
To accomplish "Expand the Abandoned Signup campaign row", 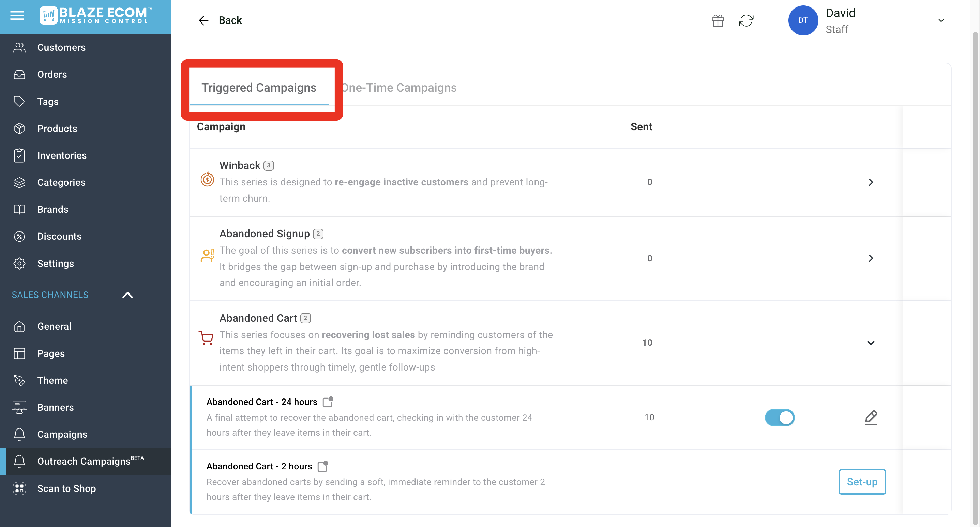I will tap(871, 258).
